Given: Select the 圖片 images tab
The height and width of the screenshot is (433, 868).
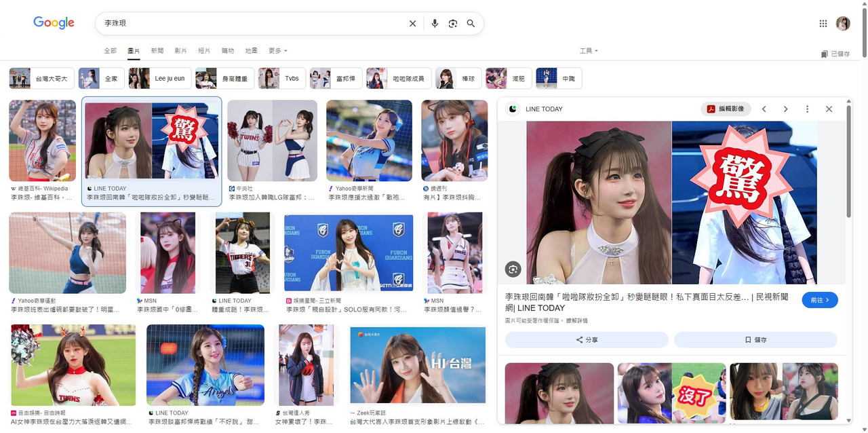Looking at the screenshot, I should point(134,51).
